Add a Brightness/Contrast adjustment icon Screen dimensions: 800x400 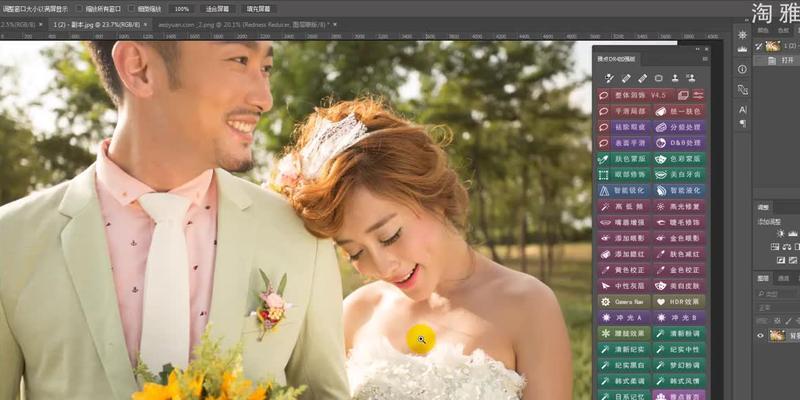point(780,233)
